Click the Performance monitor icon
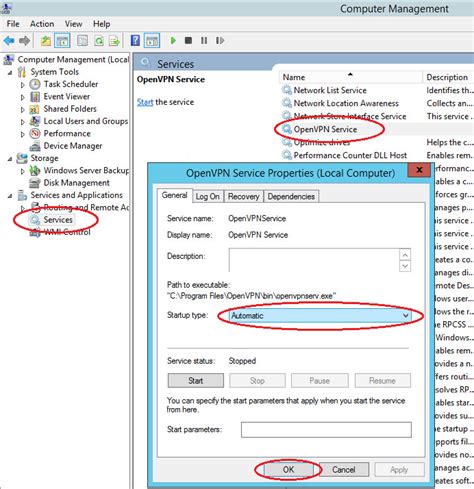The width and height of the screenshot is (474, 489). click(35, 133)
